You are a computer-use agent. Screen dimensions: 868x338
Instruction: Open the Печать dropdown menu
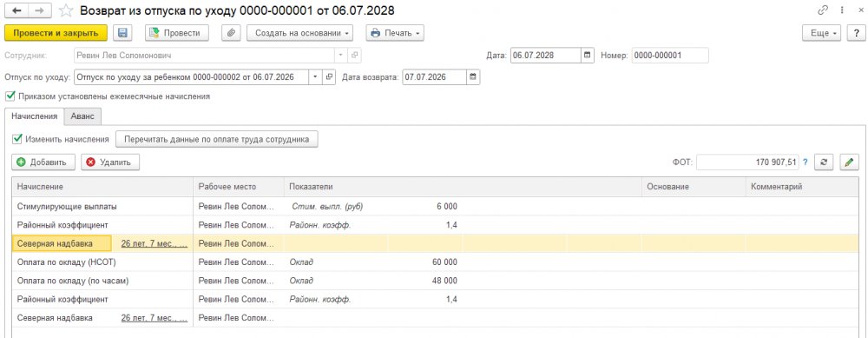click(395, 33)
